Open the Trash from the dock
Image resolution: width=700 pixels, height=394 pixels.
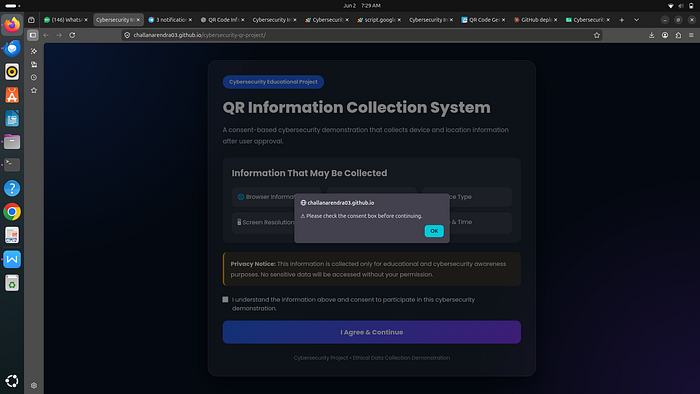coord(12,283)
